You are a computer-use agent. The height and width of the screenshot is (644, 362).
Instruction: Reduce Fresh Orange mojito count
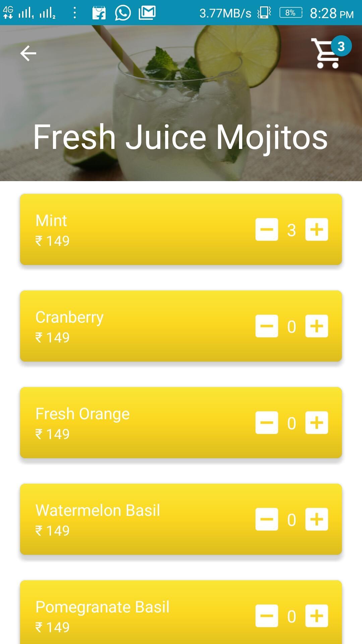pyautogui.click(x=267, y=423)
